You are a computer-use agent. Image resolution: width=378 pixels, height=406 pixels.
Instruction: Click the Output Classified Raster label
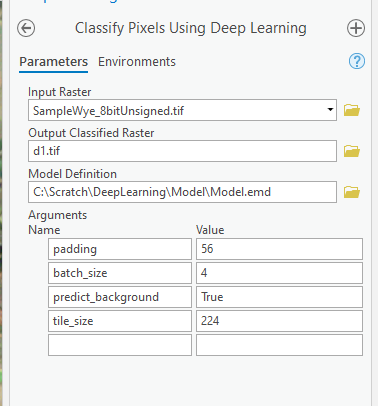(91, 133)
